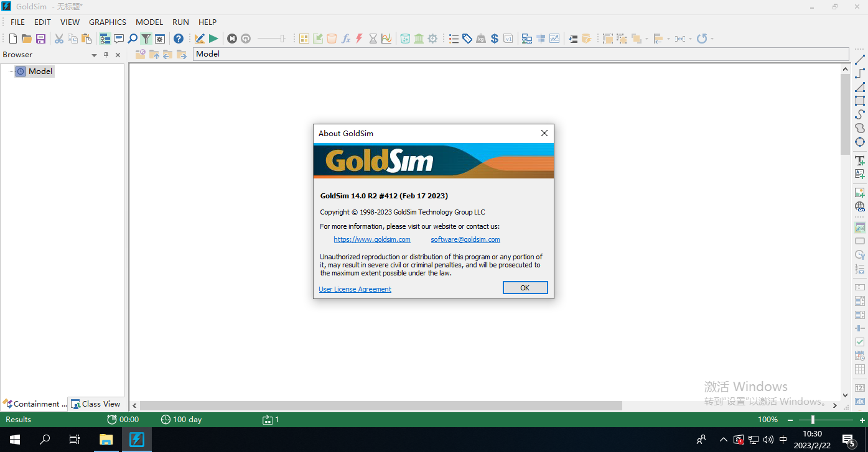The height and width of the screenshot is (452, 868).
Task: Expand the spacing objects dropdown arrow
Action: [x=691, y=39]
